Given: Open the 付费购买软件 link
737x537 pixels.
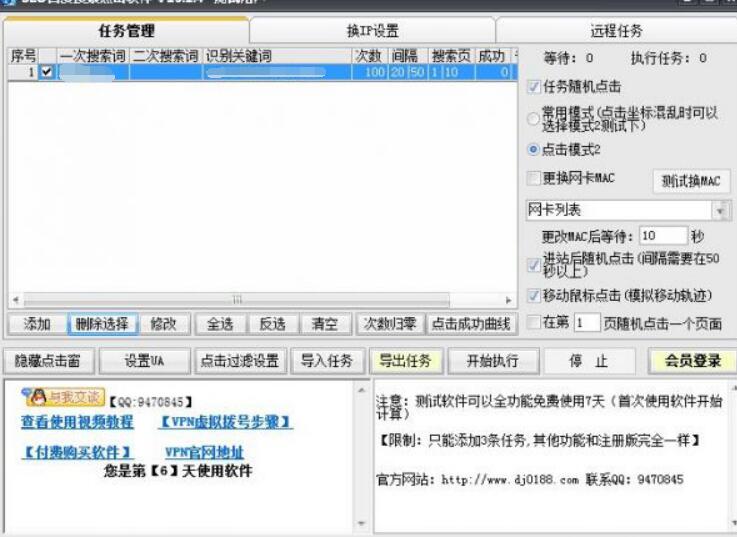Looking at the screenshot, I should [x=77, y=452].
